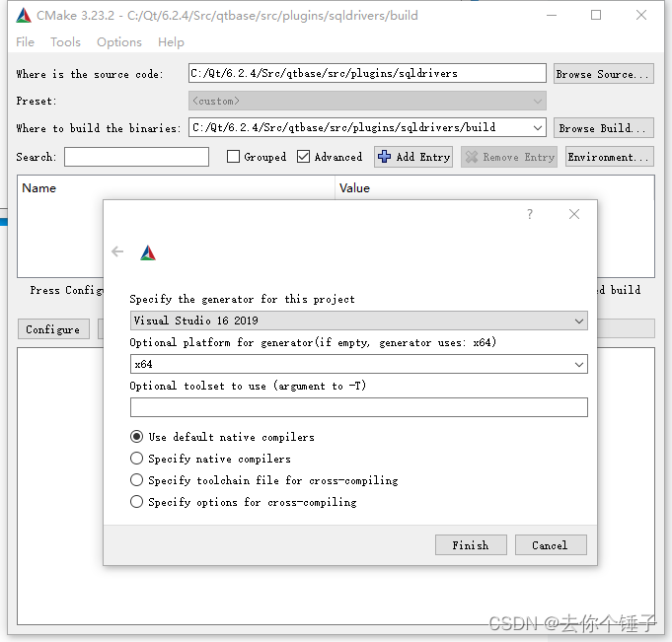Open the Environment settings button
Viewport: 672px width, 642px height.
[x=609, y=157]
